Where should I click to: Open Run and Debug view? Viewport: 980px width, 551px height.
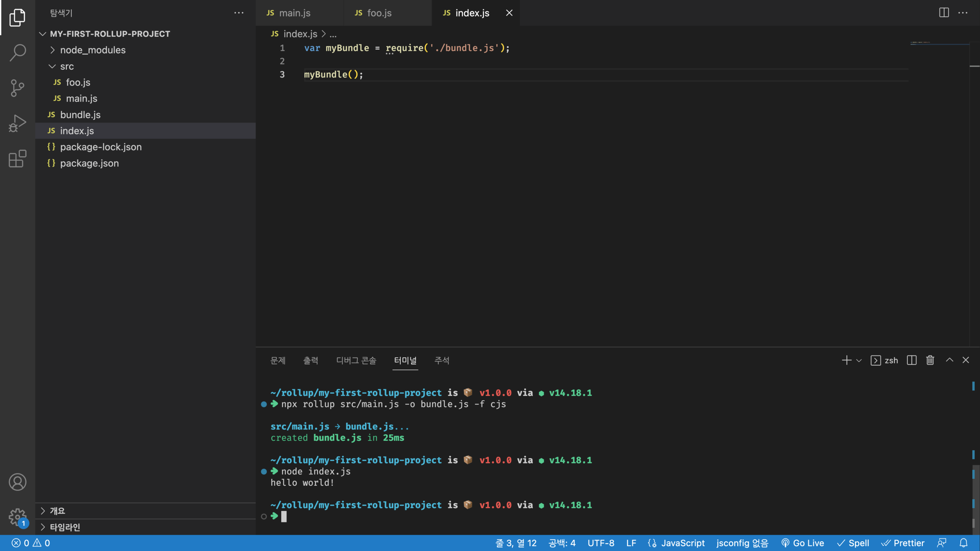click(17, 123)
